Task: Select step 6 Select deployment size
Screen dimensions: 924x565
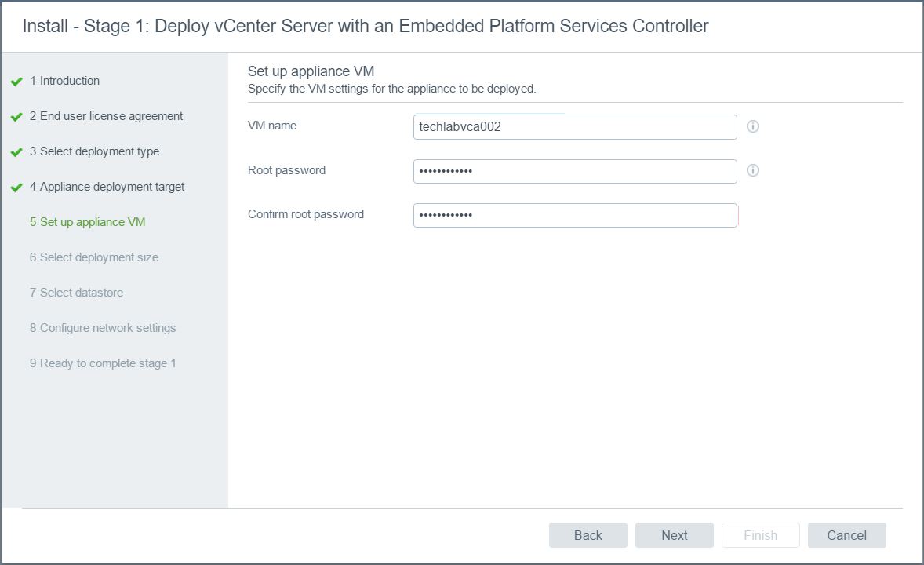Action: pyautogui.click(x=93, y=257)
